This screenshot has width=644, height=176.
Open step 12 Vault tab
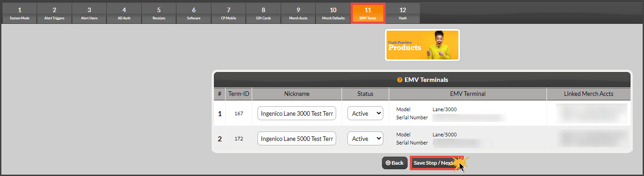tap(403, 13)
